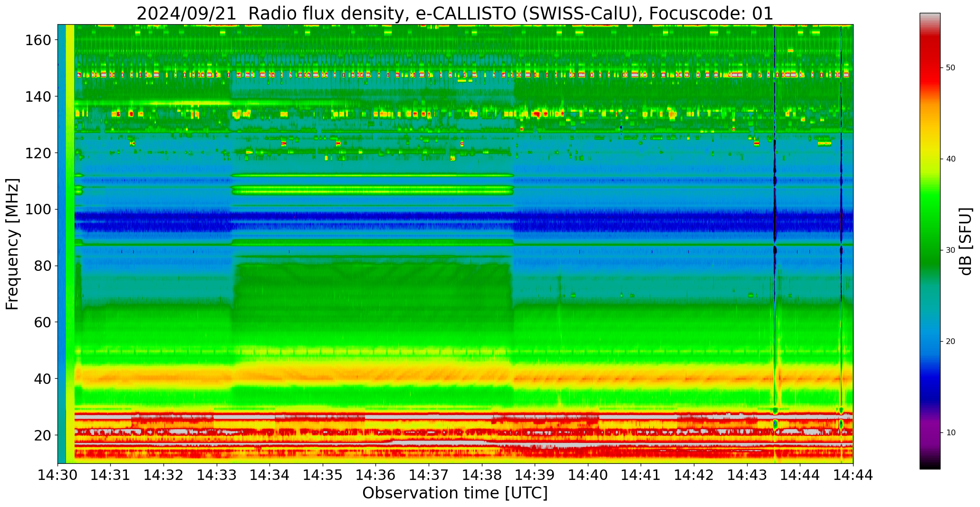Click the 14:39 time tick label
Image resolution: width=980 pixels, height=507 pixels.
click(x=535, y=475)
